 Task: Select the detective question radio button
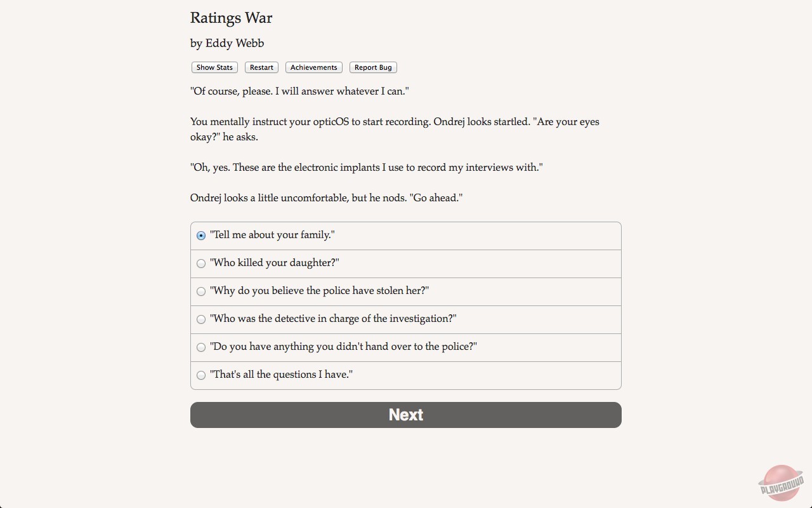tap(201, 319)
